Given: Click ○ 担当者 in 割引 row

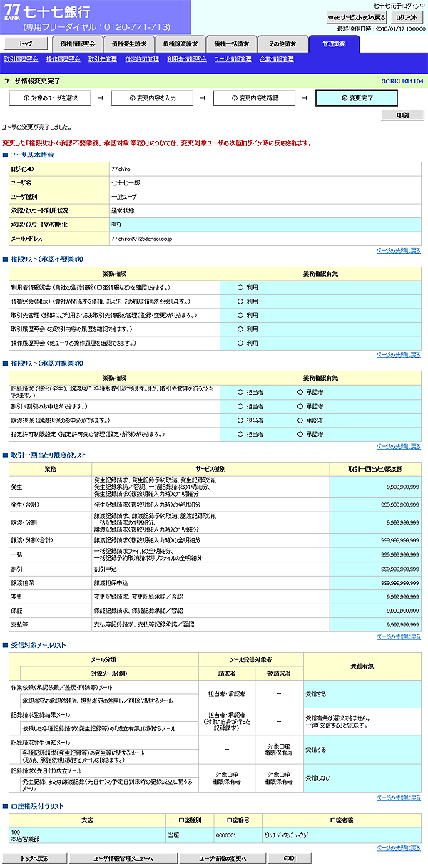Looking at the screenshot, I should [x=251, y=406].
